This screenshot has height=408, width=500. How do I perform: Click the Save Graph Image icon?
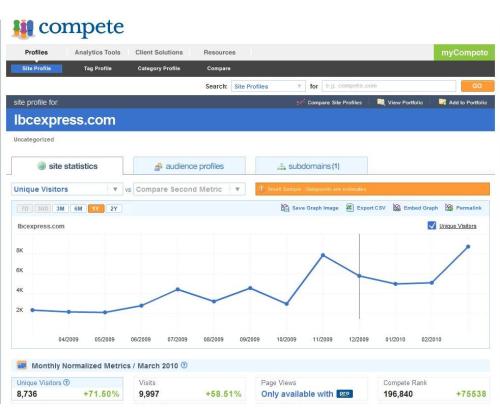click(285, 208)
